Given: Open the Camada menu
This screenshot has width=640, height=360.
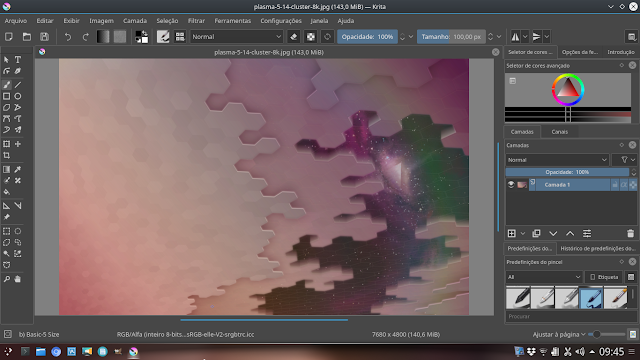Looking at the screenshot, I should click(135, 21).
